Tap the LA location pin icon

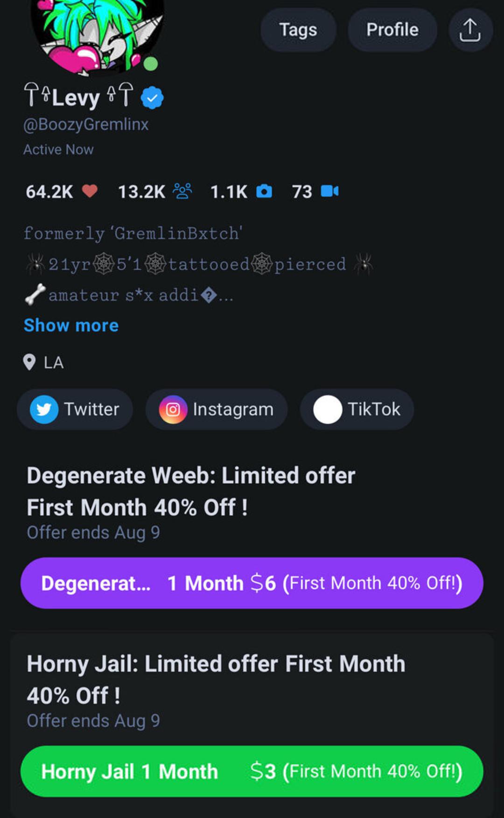point(29,362)
